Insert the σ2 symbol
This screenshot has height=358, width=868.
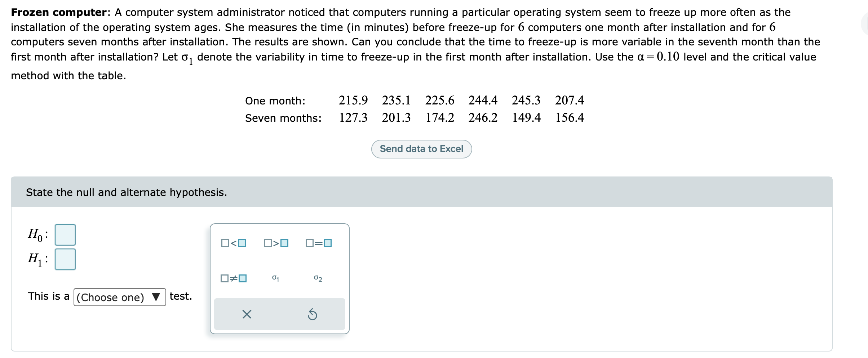(x=317, y=278)
